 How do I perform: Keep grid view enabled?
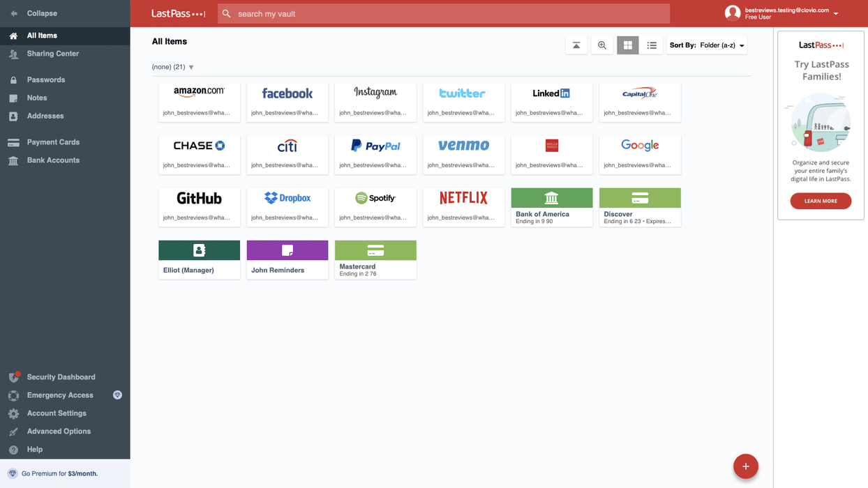tap(627, 45)
